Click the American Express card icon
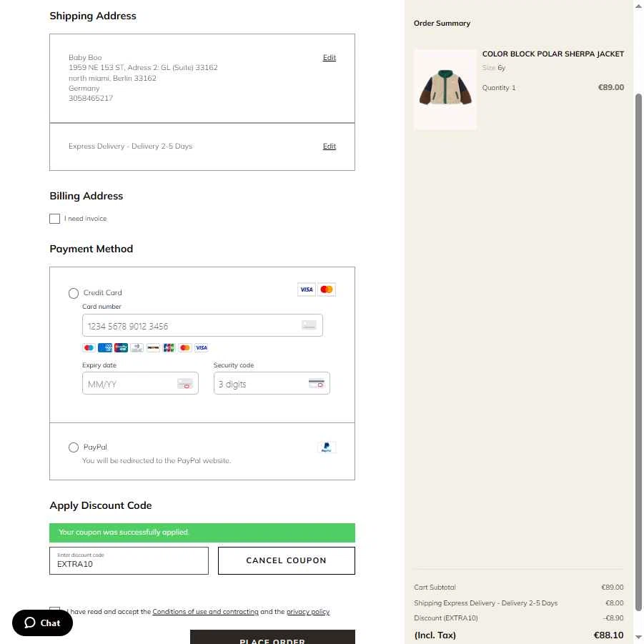644x644 pixels. click(105, 348)
